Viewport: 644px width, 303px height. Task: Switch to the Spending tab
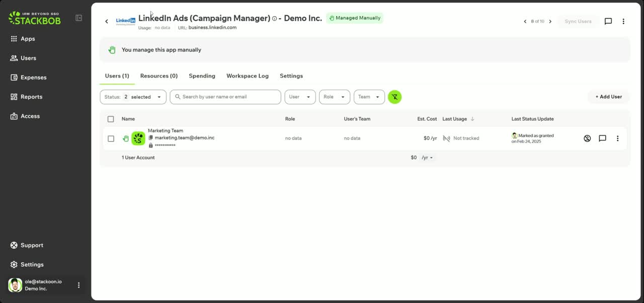[202, 76]
